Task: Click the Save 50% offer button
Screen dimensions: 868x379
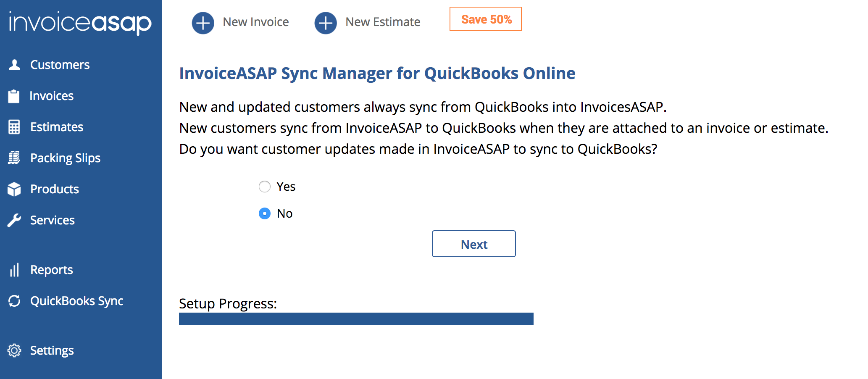Action: click(x=486, y=19)
